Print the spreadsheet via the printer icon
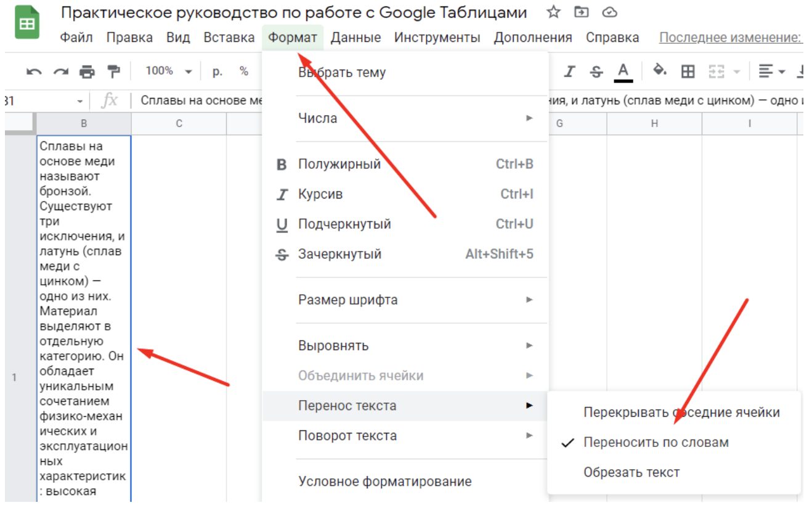The image size is (812, 508). [x=87, y=72]
